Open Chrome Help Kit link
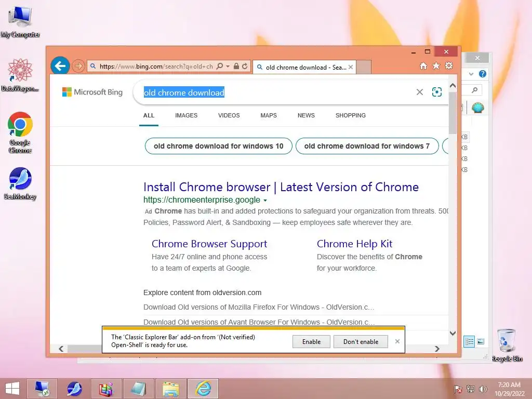 click(x=354, y=244)
